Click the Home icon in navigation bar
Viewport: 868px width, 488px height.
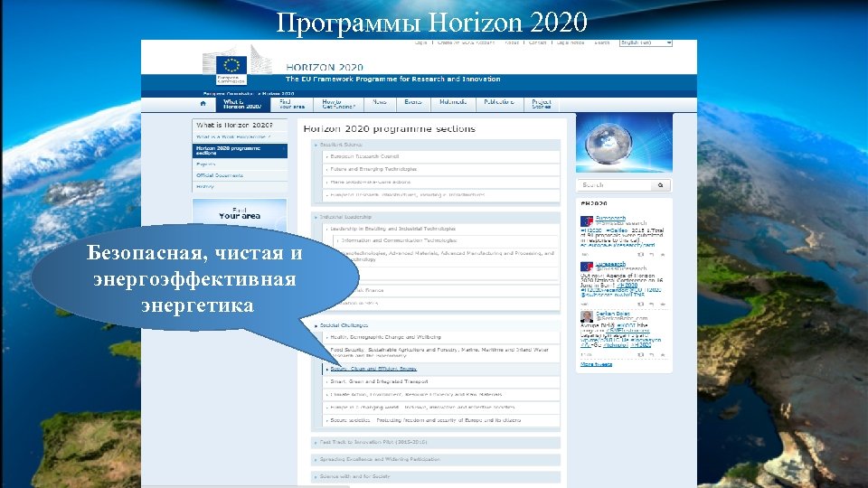click(203, 103)
